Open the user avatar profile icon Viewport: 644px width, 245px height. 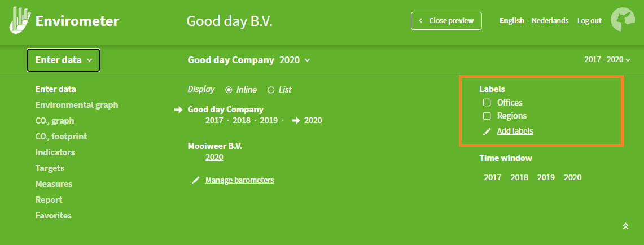point(623,20)
